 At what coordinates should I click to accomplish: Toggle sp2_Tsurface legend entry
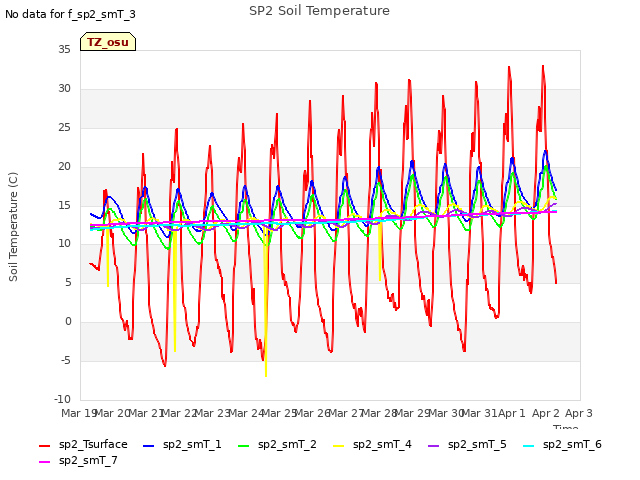point(83,444)
